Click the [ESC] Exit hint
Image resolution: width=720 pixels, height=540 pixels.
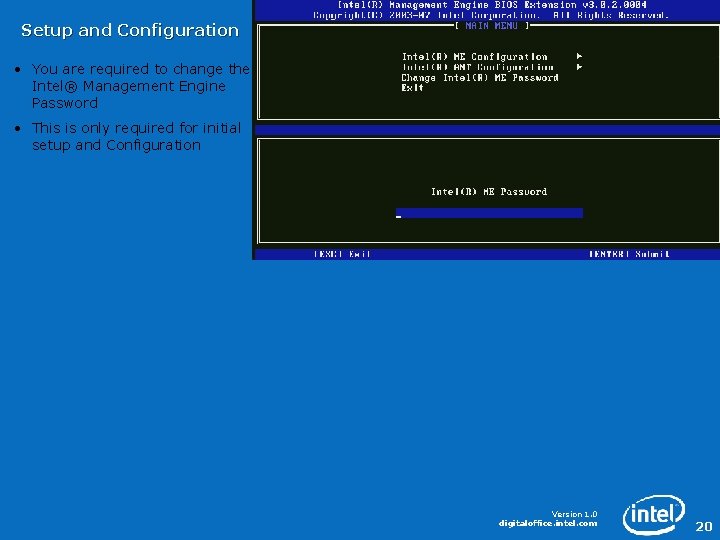343,254
